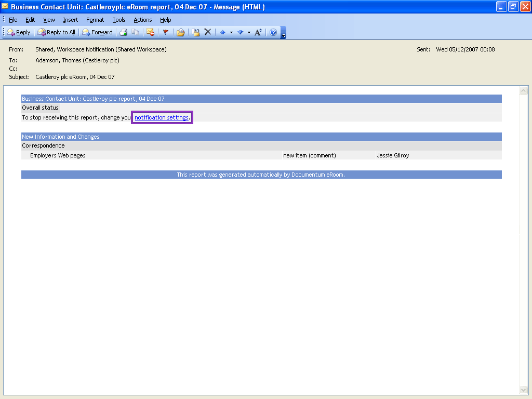
Task: Open the Actions menu
Action: pos(143,20)
